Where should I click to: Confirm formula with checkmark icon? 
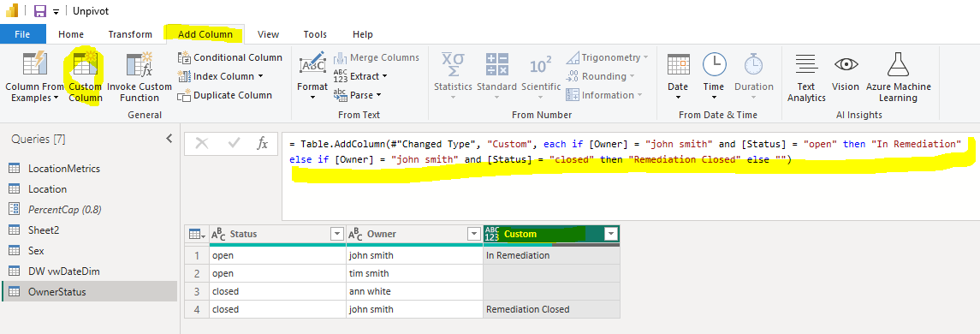click(235, 143)
